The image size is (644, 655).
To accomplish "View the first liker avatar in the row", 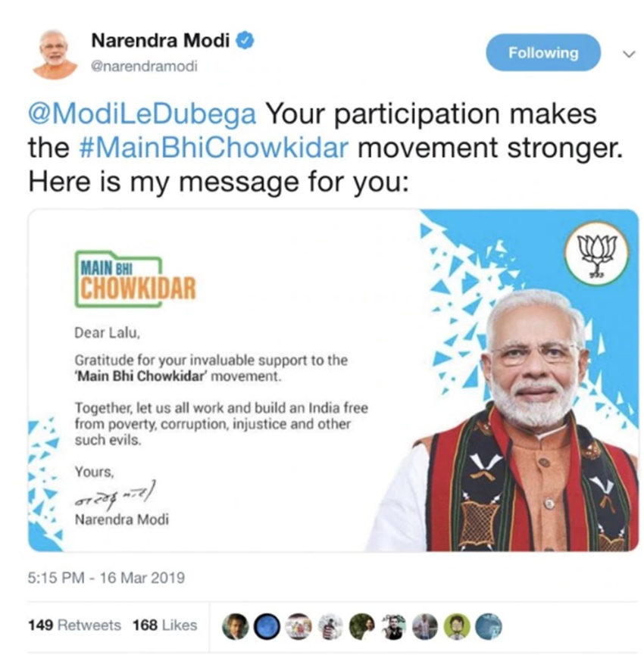I will coord(236,626).
